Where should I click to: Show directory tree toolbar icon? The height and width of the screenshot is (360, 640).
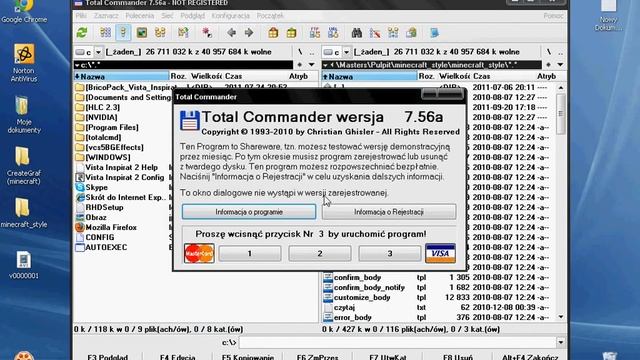click(x=160, y=33)
